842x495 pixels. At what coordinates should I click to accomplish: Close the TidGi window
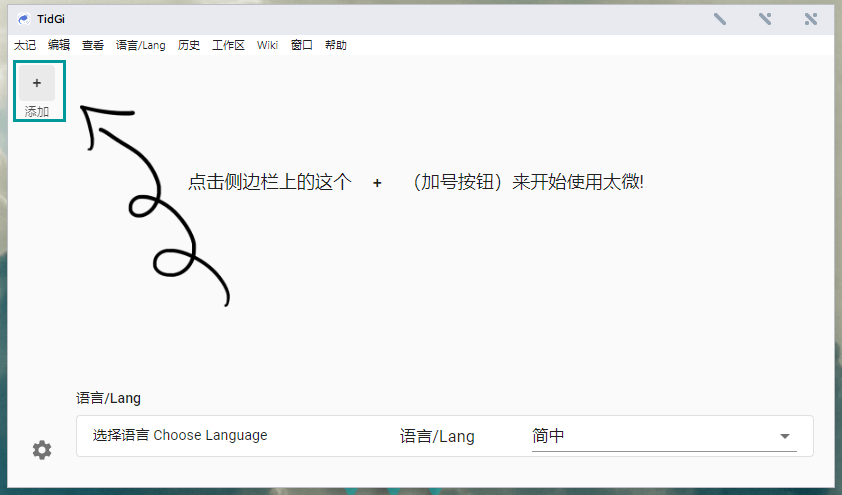[811, 19]
